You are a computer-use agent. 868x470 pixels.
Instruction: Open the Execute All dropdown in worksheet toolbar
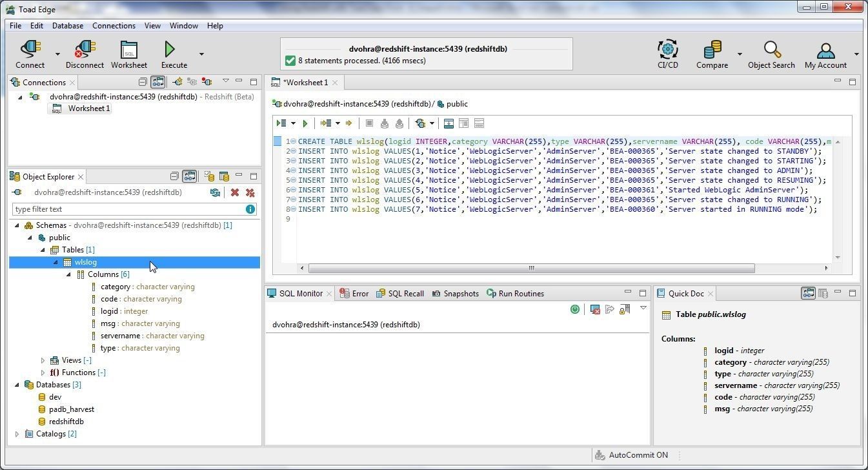coord(293,123)
